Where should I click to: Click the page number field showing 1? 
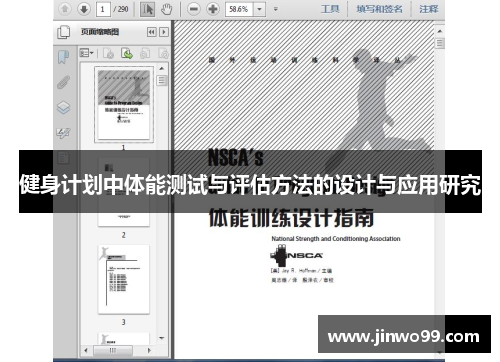coord(103,9)
